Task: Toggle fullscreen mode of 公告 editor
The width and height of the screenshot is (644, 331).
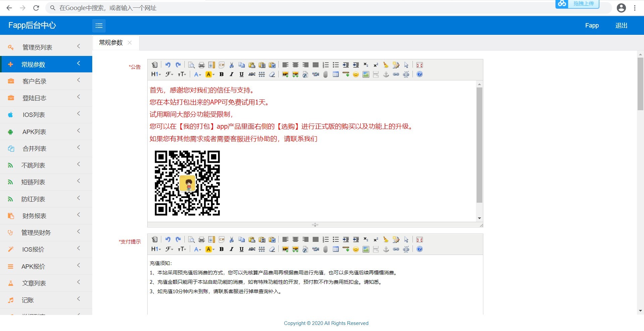Action: (420, 65)
